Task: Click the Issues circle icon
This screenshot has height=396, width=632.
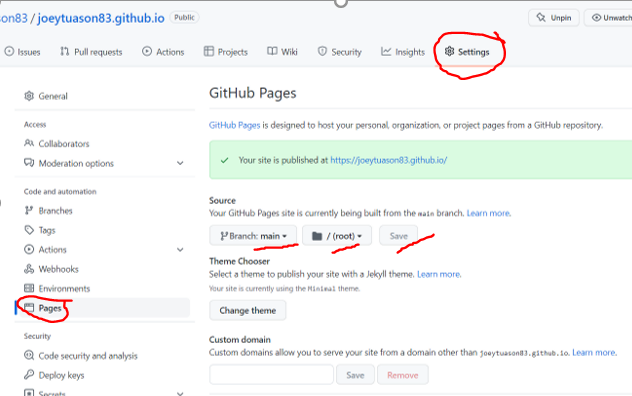Action: (x=9, y=52)
